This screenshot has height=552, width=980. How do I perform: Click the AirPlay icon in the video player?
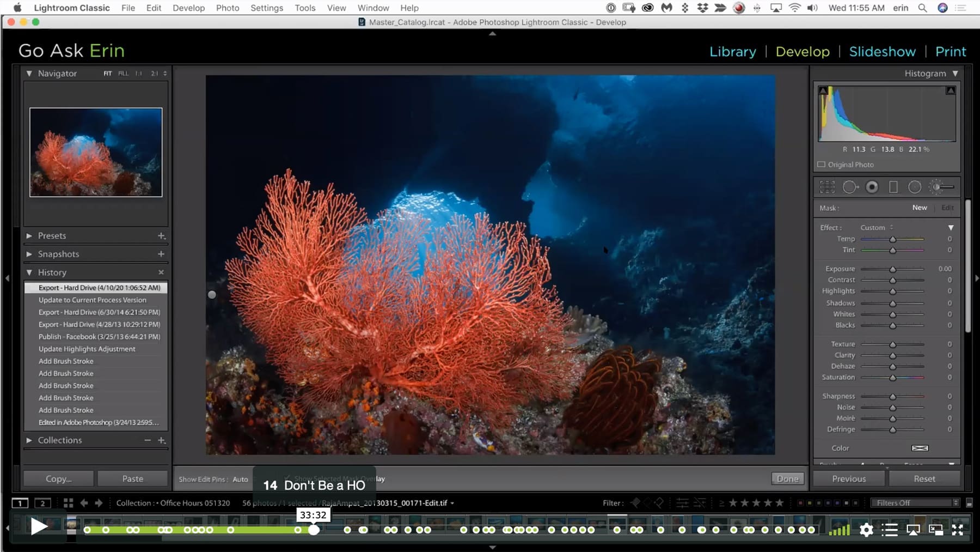click(x=913, y=530)
